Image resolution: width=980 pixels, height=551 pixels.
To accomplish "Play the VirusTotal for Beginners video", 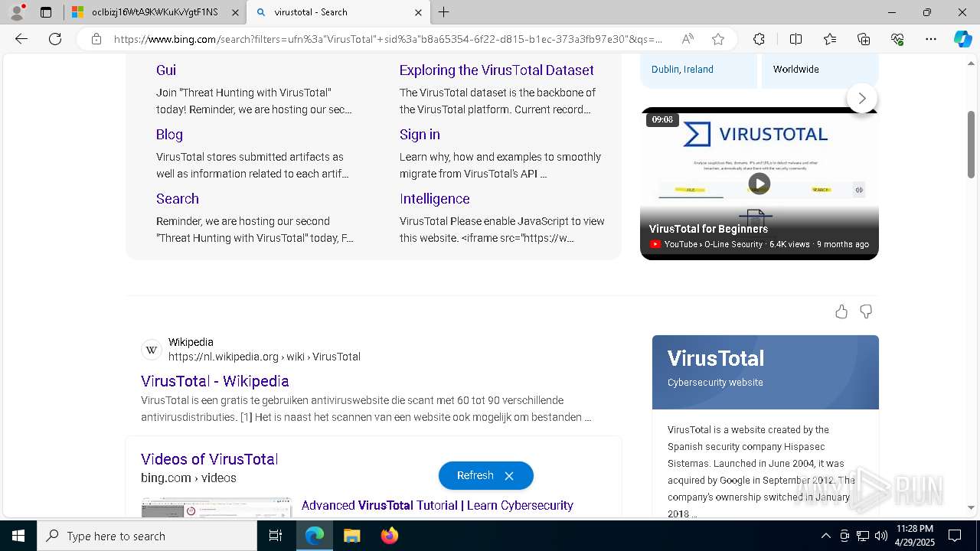I will pos(759,184).
